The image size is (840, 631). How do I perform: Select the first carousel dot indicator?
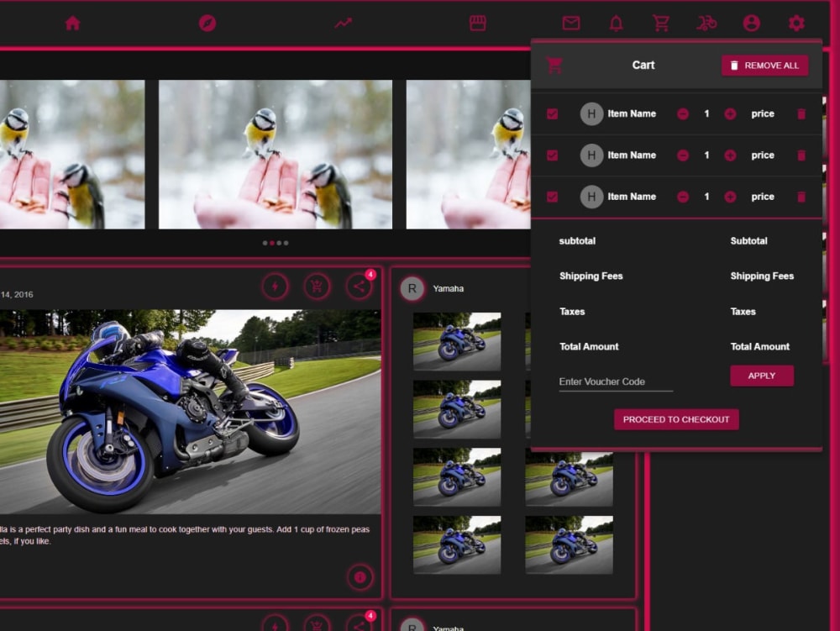coord(265,243)
